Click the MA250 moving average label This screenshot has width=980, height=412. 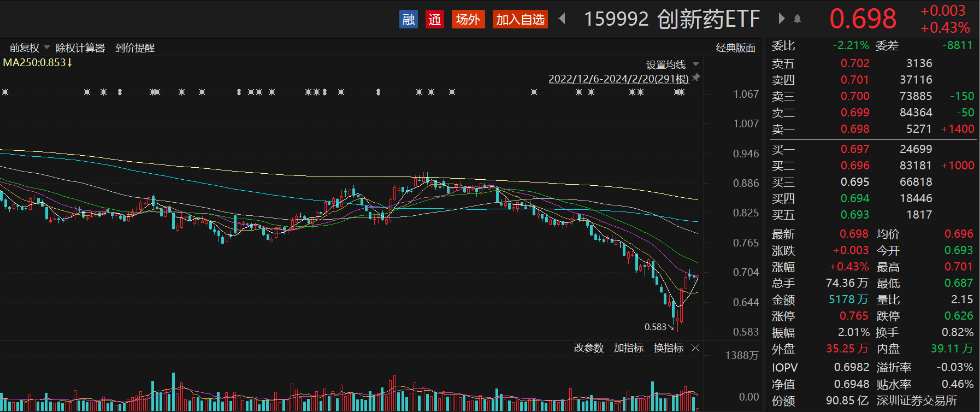37,63
